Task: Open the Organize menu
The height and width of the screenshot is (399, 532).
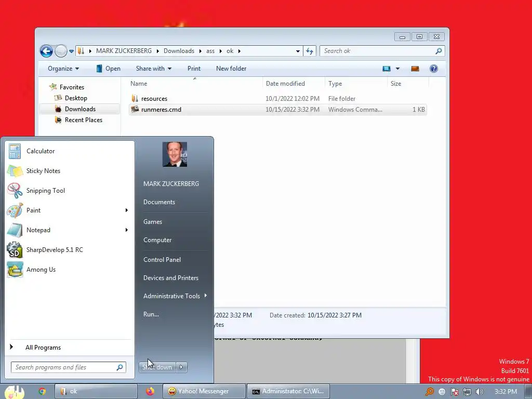Action: 63,69
